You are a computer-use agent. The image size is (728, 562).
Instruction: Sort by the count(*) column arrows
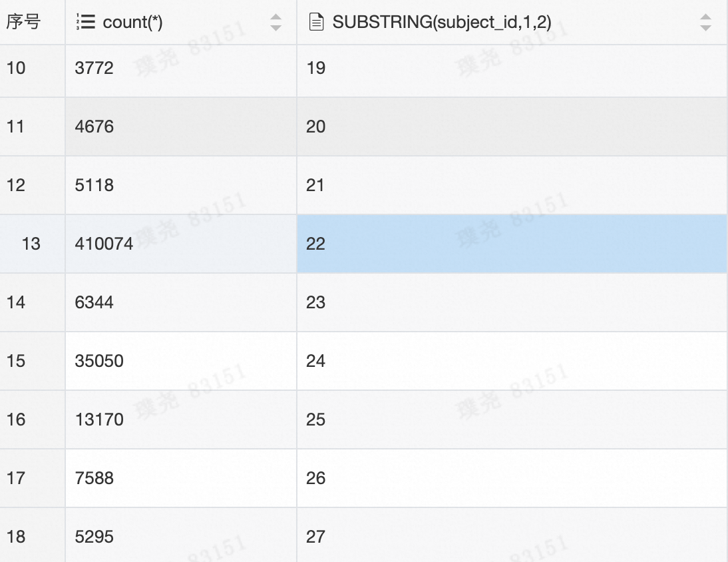275,23
